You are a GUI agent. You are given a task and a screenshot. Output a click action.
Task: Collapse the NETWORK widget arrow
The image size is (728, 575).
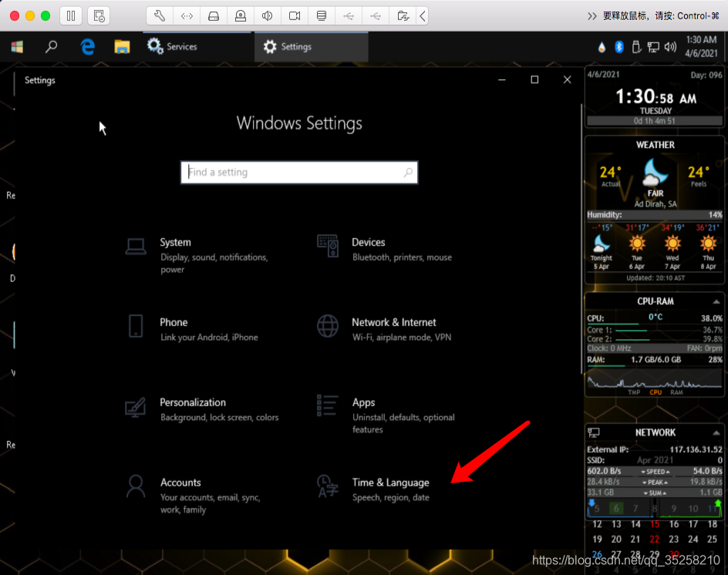(716, 433)
